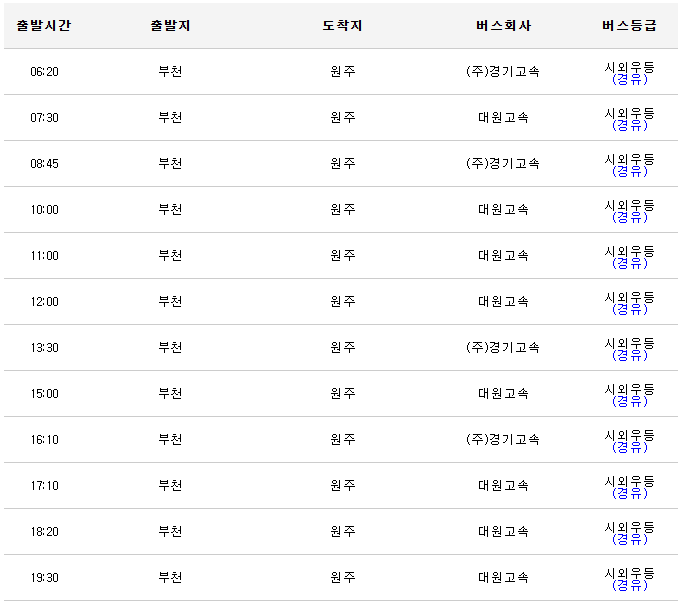The image size is (678, 603).
Task: Click 원주 destination in the 06:20 row
Action: tap(342, 71)
